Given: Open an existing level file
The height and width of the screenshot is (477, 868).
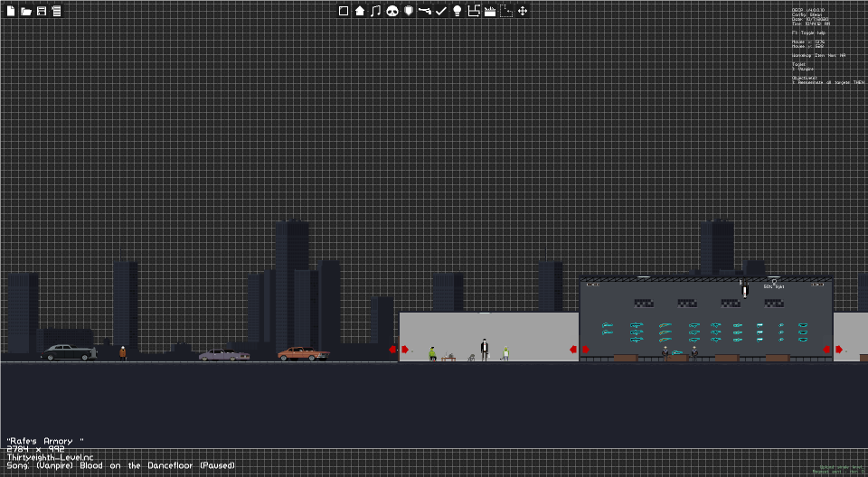Looking at the screenshot, I should point(26,11).
